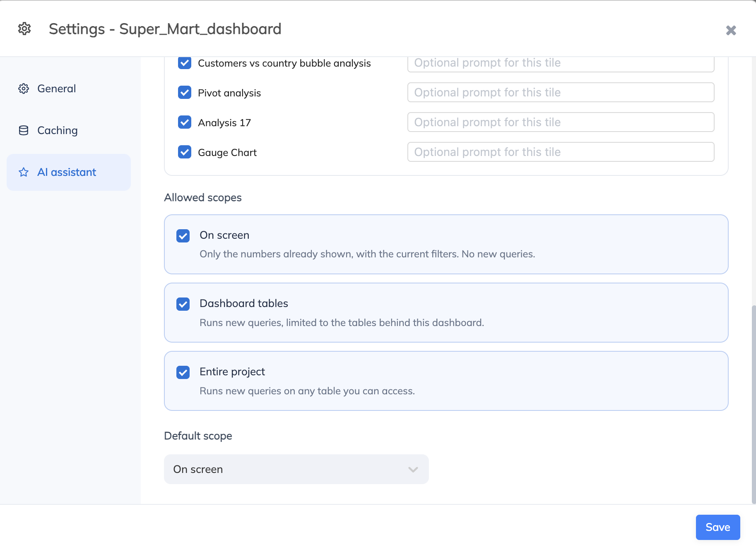Click the 'Analysis 17' tile label
756x547 pixels.
[x=224, y=123]
